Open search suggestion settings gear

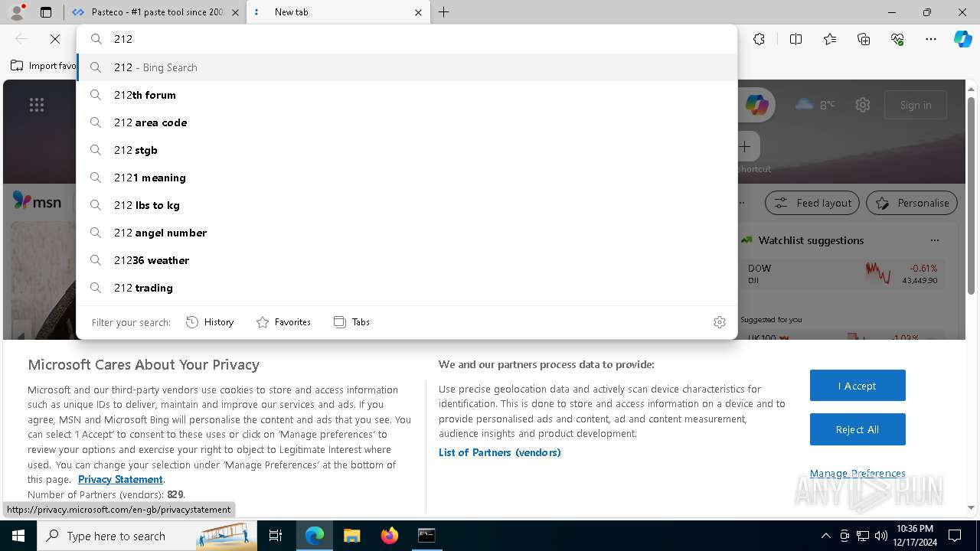point(720,322)
